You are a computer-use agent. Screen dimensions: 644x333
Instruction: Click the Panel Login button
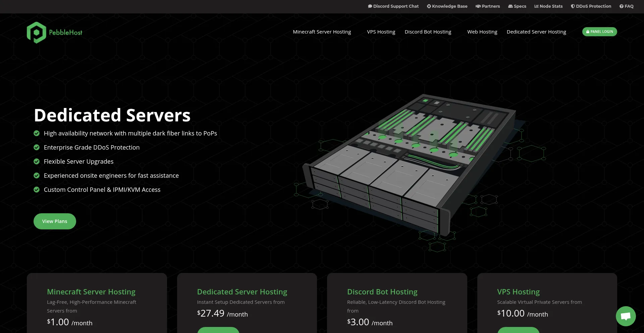coord(599,32)
